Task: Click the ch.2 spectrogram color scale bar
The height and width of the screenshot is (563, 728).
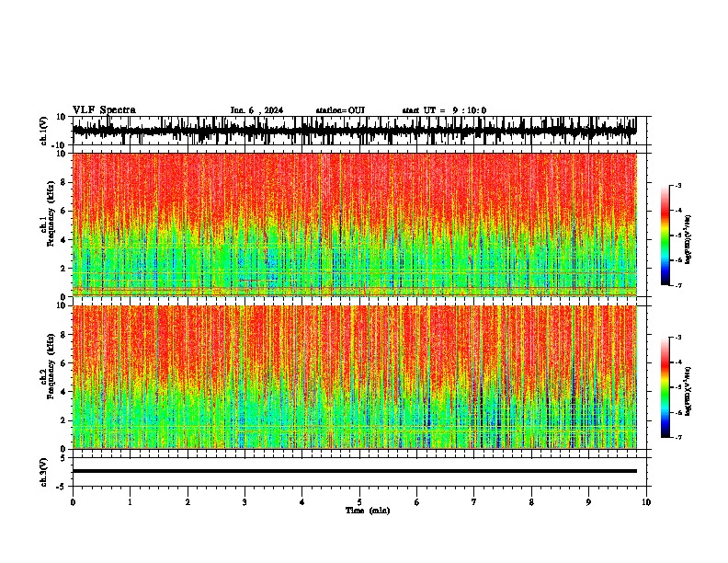Action: (665, 387)
